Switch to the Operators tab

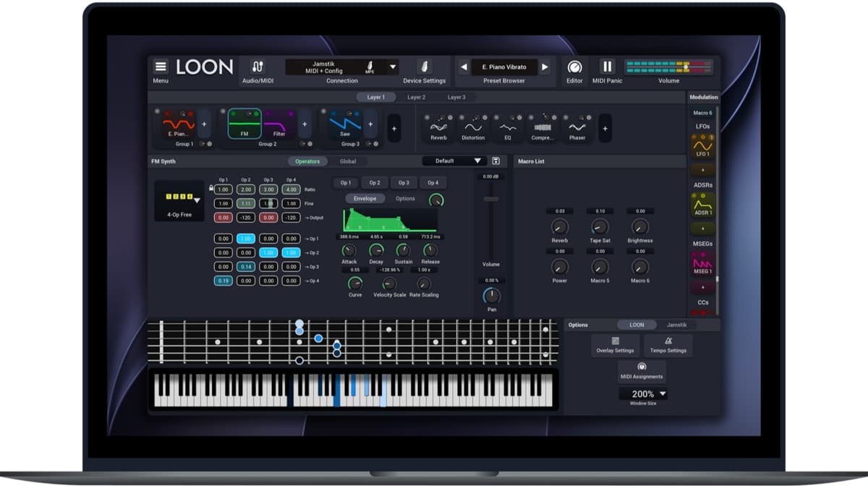click(x=307, y=161)
